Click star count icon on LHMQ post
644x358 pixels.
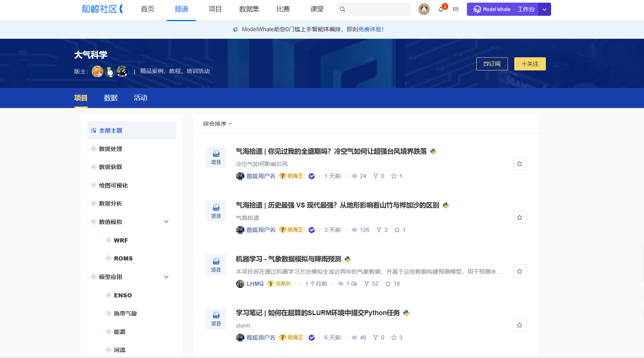pyautogui.click(x=388, y=284)
